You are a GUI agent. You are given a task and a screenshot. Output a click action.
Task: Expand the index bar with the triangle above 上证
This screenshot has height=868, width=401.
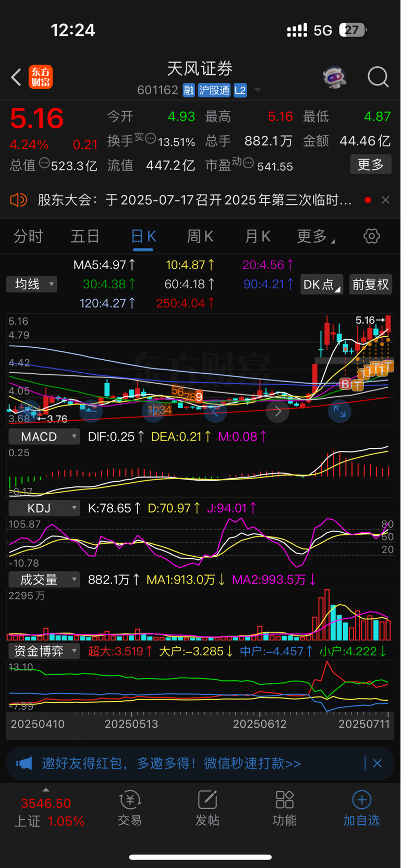[x=46, y=790]
